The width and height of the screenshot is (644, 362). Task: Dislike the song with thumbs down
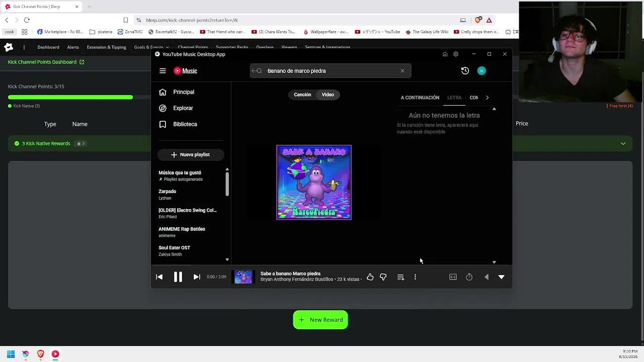coord(383,277)
